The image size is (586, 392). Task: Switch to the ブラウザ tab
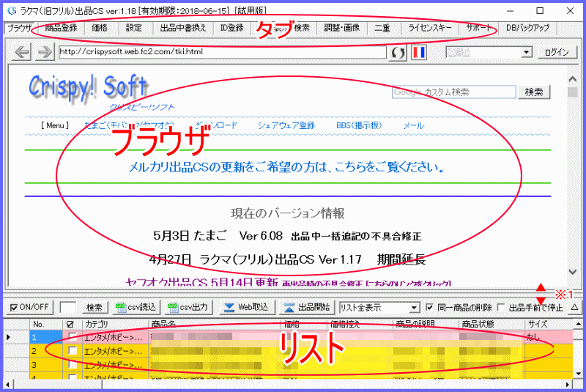(x=19, y=29)
